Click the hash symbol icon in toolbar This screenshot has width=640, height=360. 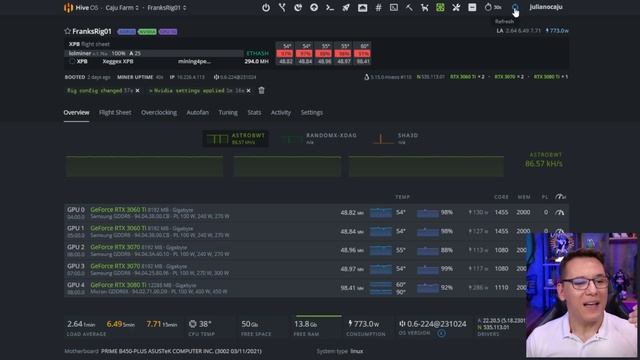point(378,7)
